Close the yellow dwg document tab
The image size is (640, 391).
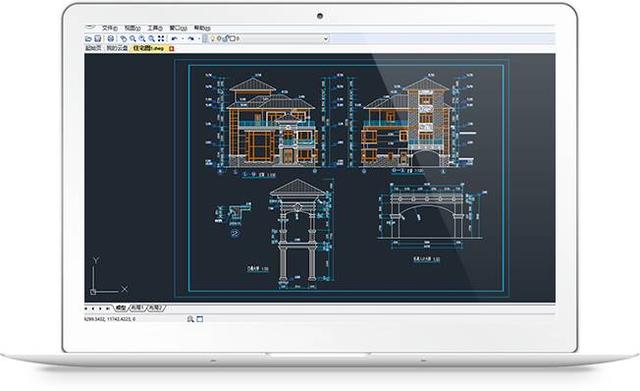(x=171, y=48)
